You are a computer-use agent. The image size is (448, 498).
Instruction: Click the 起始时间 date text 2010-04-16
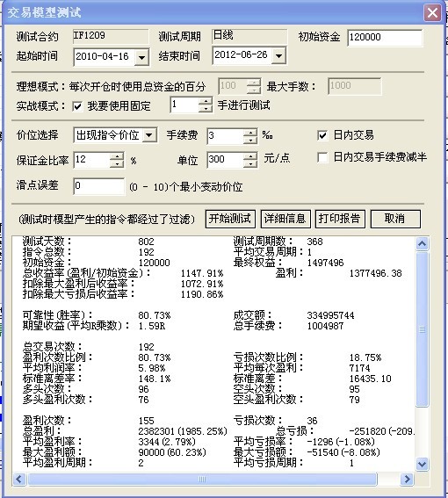point(102,56)
